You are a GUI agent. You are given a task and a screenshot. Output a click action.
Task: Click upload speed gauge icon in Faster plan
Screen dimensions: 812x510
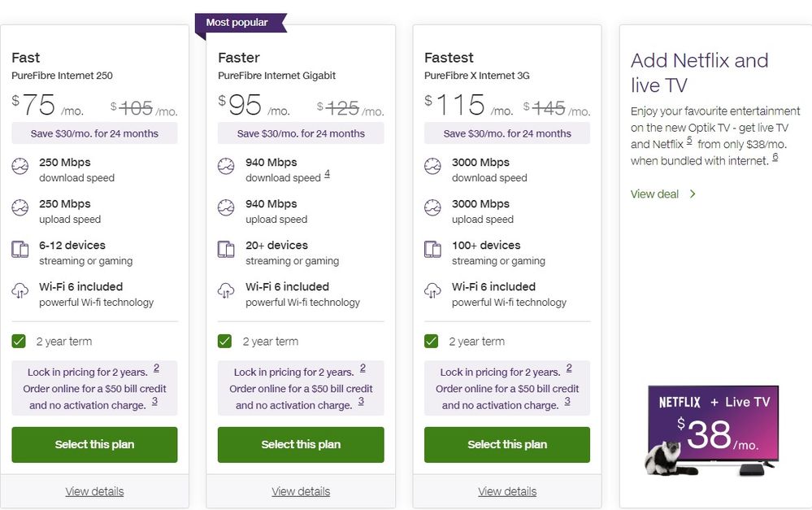[x=226, y=208]
